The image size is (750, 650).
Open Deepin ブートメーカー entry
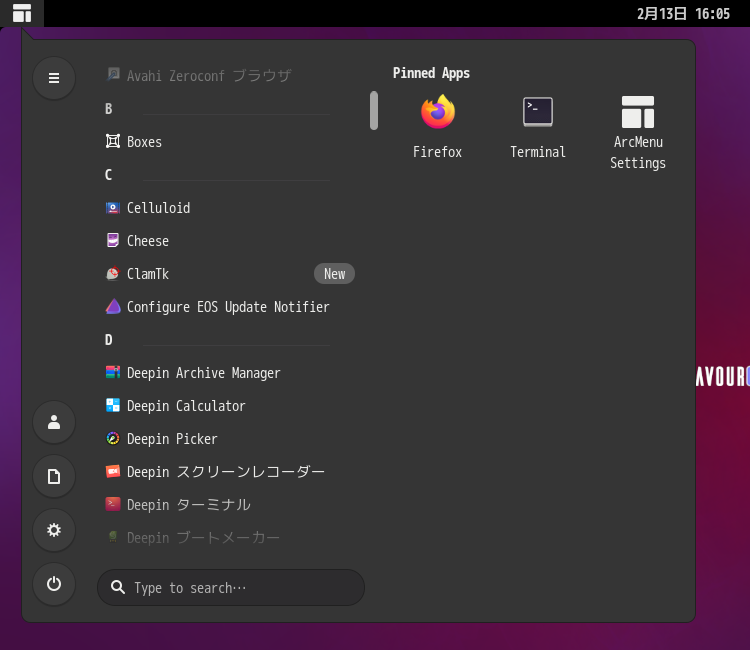click(x=230, y=538)
